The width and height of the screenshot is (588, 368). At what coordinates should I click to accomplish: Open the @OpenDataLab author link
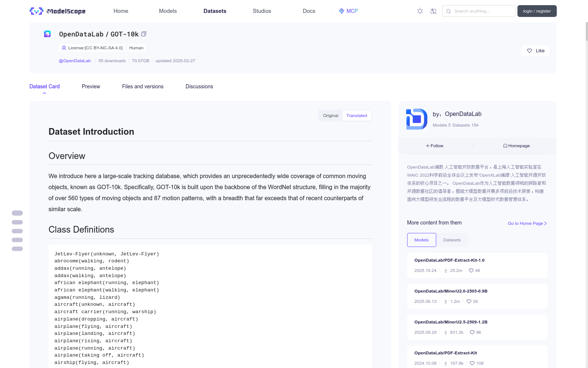click(x=75, y=61)
